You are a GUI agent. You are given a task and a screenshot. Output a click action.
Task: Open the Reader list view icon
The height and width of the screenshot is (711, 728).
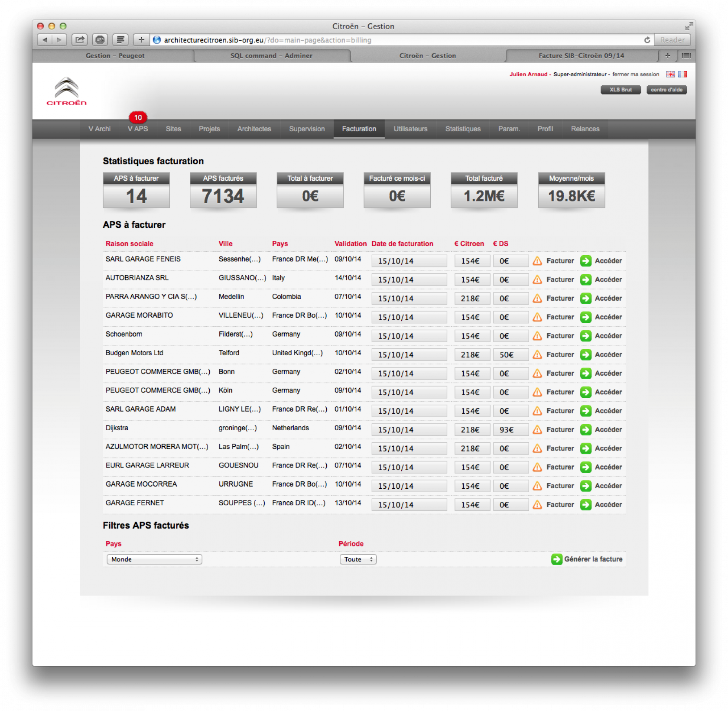[120, 40]
